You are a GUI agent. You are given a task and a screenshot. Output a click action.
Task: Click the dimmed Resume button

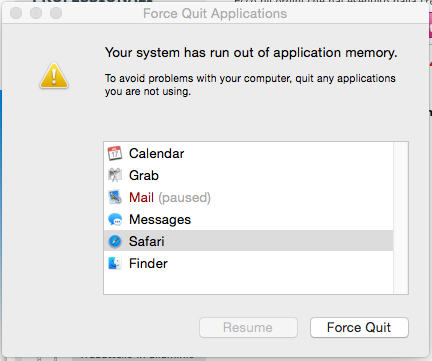248,327
